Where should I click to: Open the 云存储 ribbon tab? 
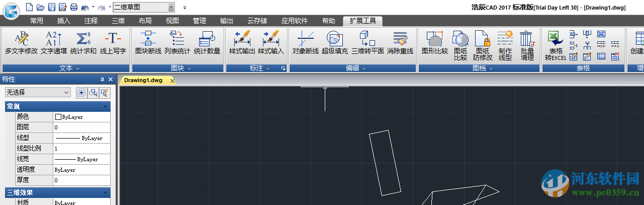tap(257, 21)
